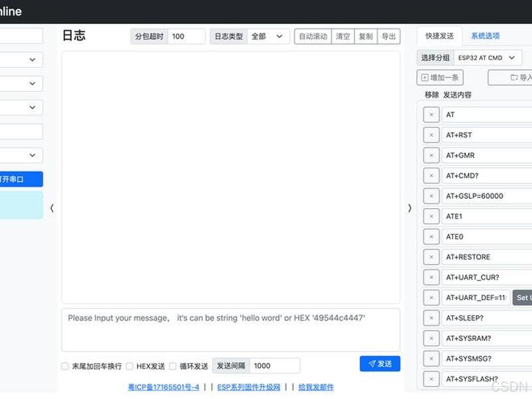Click the 清空 clear log button

pos(342,37)
